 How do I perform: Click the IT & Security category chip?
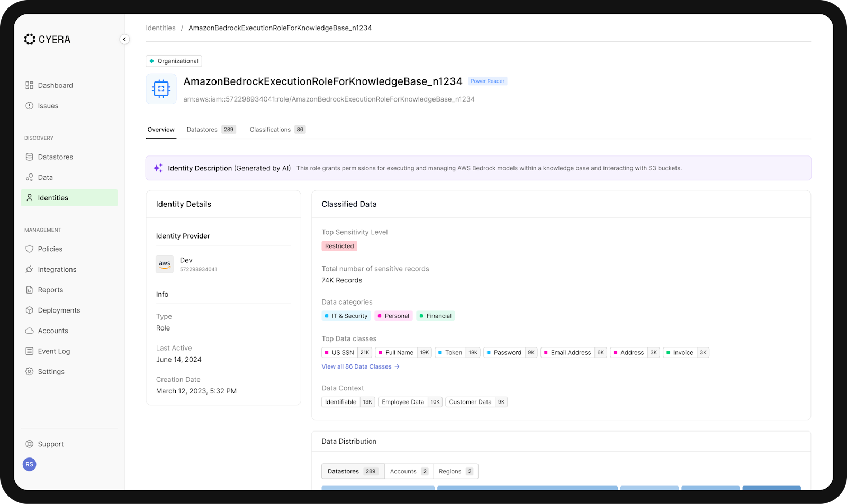click(x=346, y=316)
